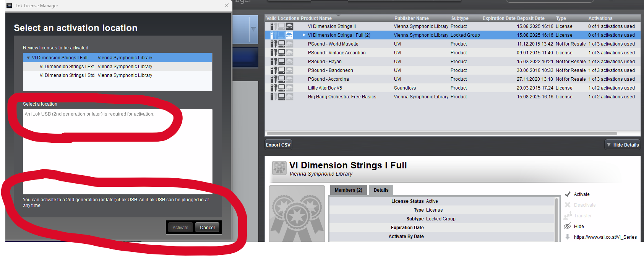The image size is (644, 256).
Task: Select the PSound - World Musette row
Action: [x=453, y=44]
